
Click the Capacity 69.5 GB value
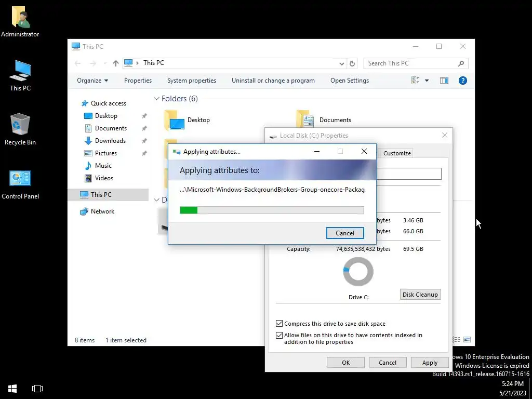click(x=413, y=249)
